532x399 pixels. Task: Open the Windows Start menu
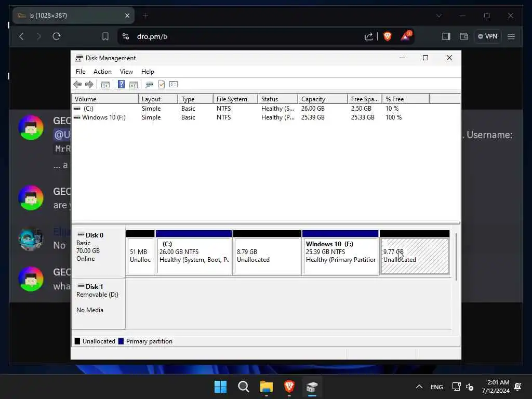pos(220,387)
